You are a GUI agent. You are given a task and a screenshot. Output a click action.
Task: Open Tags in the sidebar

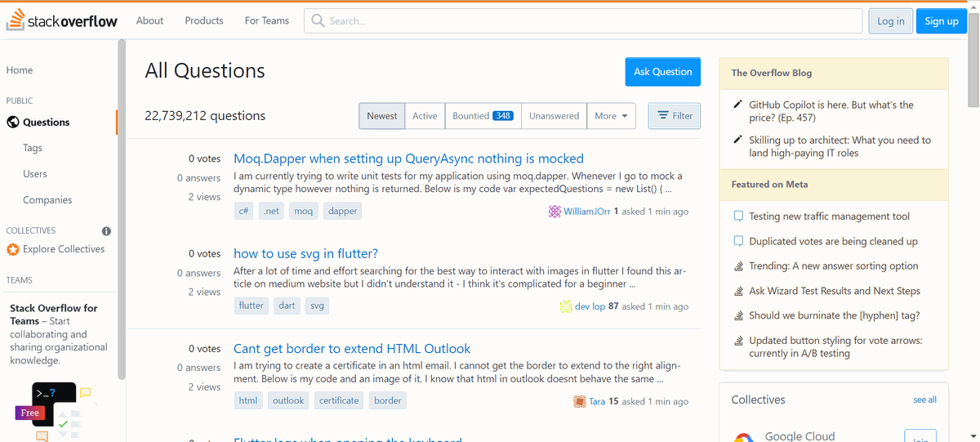33,148
